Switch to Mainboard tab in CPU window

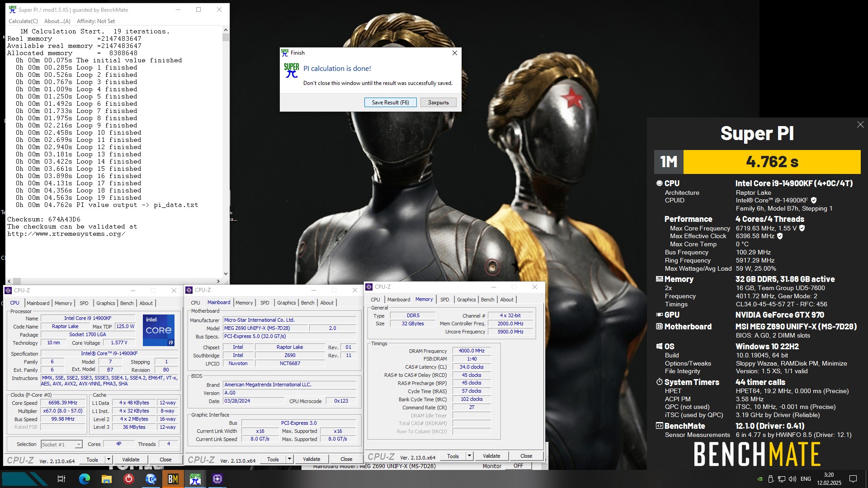(38, 303)
